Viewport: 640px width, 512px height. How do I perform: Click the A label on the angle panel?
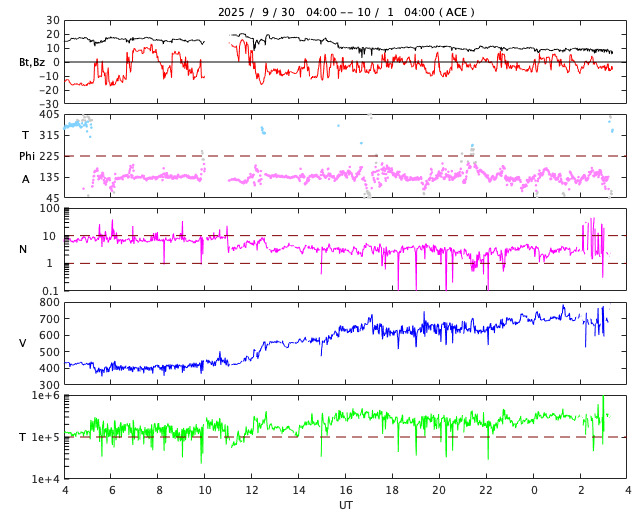point(26,179)
